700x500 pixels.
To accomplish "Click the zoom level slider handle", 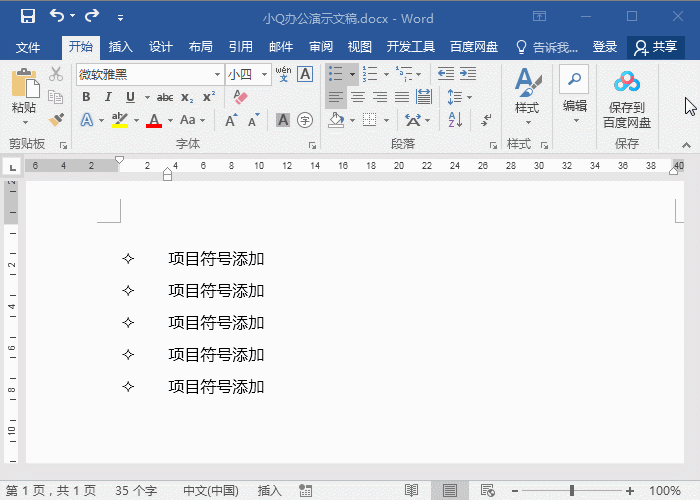I will point(572,491).
